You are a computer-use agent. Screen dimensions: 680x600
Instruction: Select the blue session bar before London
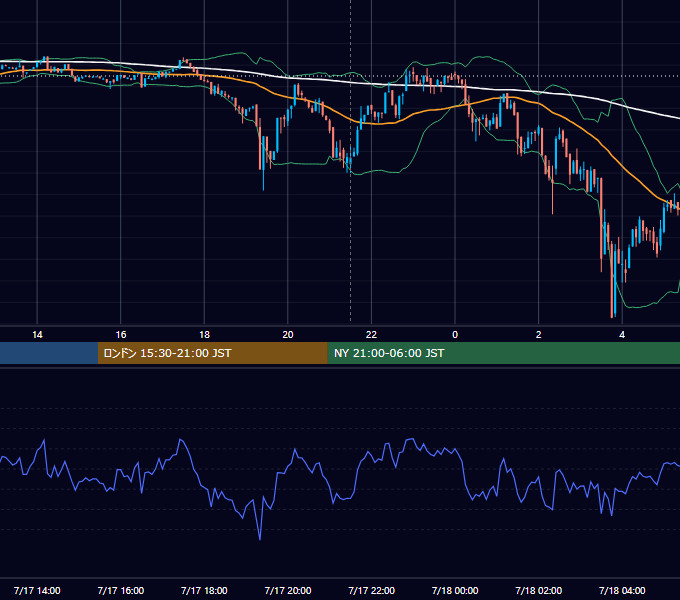click(x=49, y=353)
